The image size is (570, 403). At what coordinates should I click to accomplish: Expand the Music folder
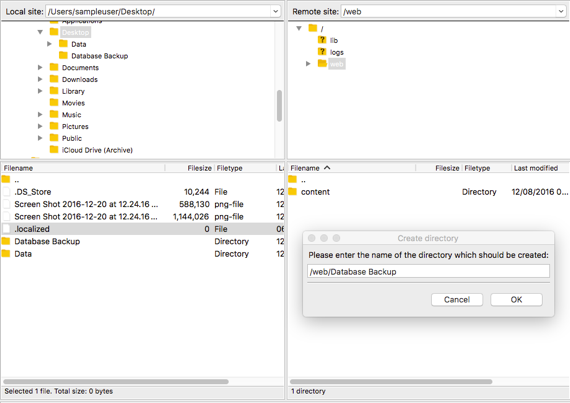point(40,114)
